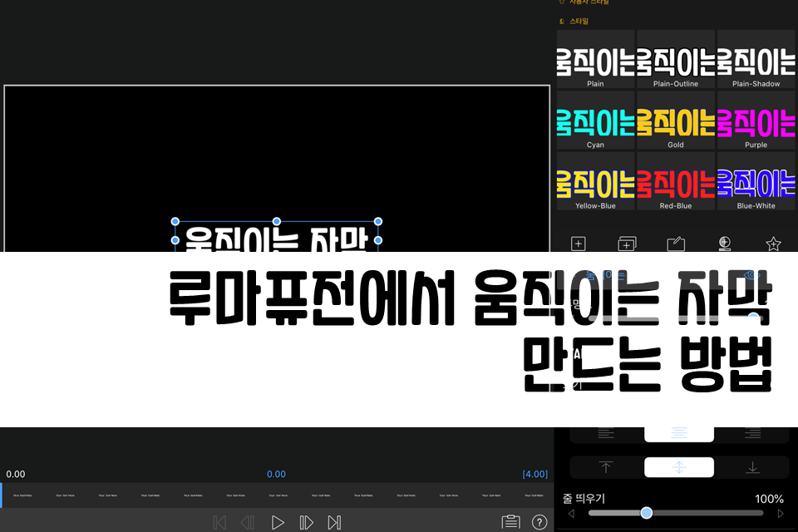Image resolution: width=798 pixels, height=532 pixels.
Task: Align text center horizontally
Action: [x=679, y=434]
